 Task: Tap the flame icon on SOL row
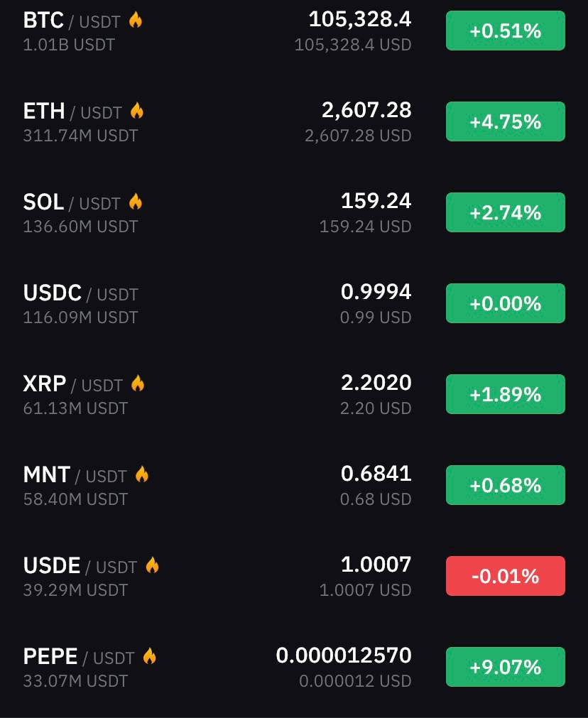click(x=136, y=202)
